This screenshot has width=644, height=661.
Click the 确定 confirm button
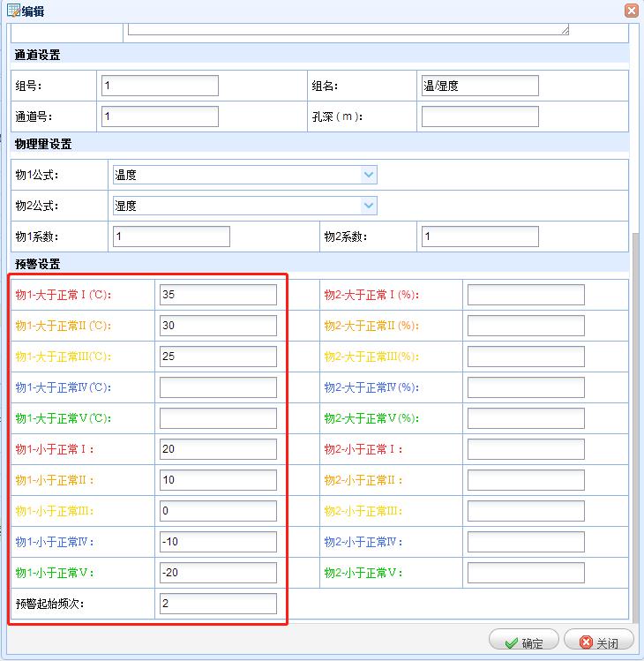[523, 643]
